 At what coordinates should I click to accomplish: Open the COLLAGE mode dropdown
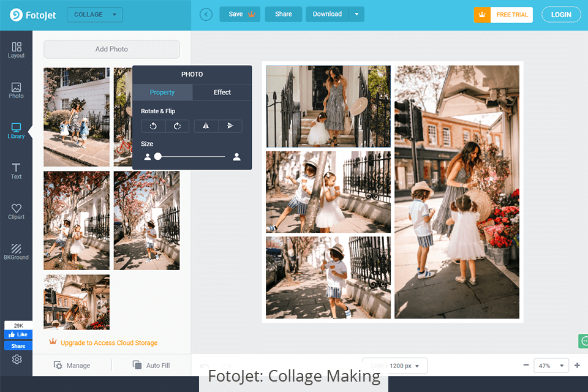click(94, 15)
